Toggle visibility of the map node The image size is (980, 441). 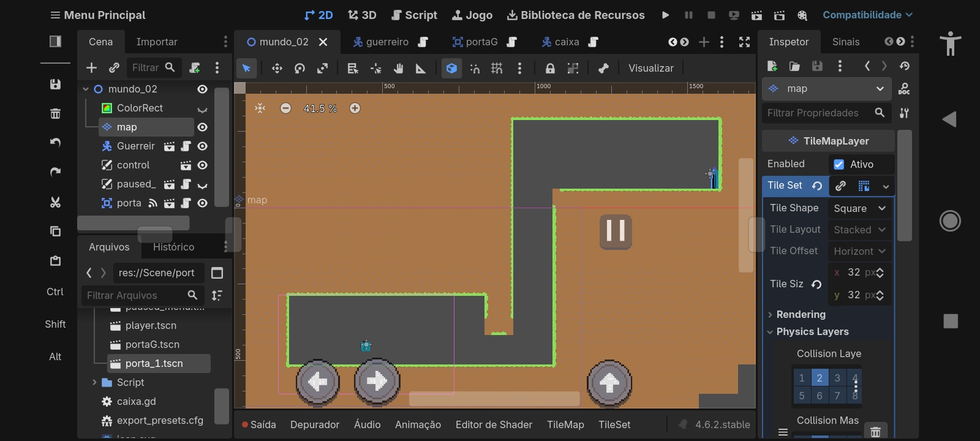[202, 127]
